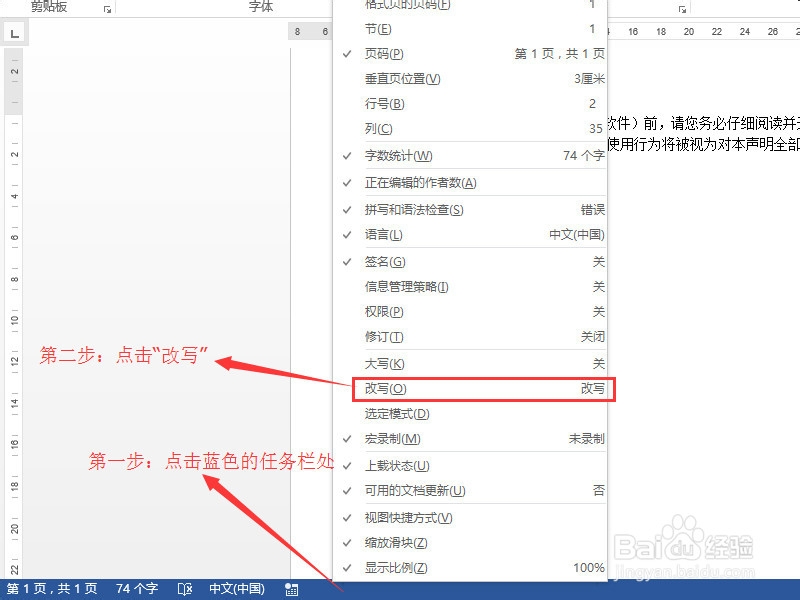This screenshot has width=800, height=600.
Task: Click the tab stop selector icon on the ruler
Action: coord(14,32)
